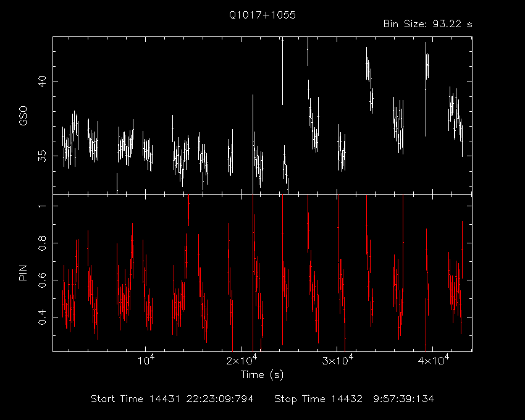The image size is (525, 420).
Task: Click PIN axis tick value 0.4
Action: pos(43,317)
